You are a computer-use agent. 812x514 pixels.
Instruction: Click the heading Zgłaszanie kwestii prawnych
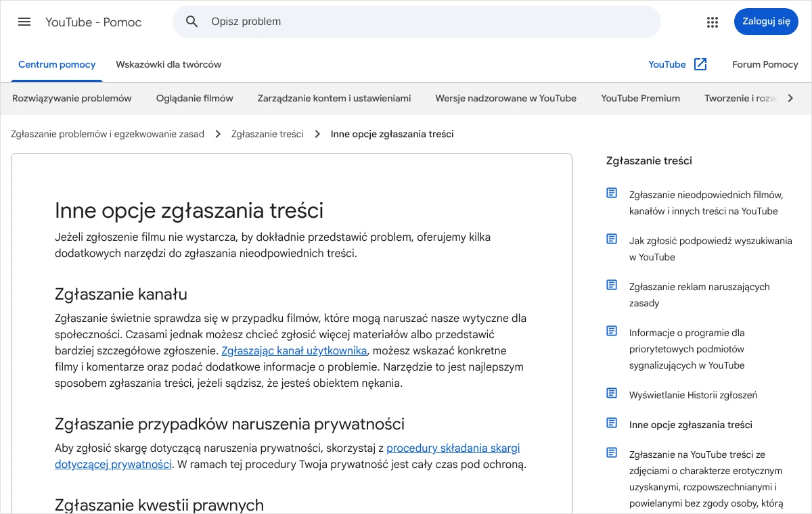tap(159, 505)
